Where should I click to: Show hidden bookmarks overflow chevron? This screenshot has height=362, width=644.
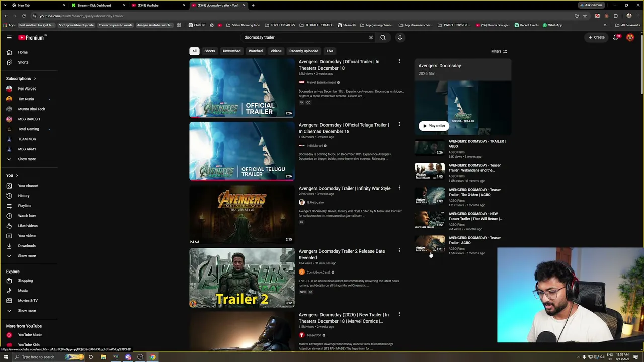click(x=605, y=25)
